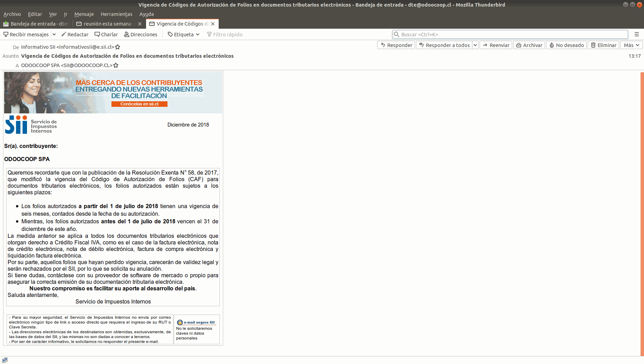The height and width of the screenshot is (364, 644).
Task: Expand the Recibir mensajes dropdown arrow
Action: coord(54,34)
